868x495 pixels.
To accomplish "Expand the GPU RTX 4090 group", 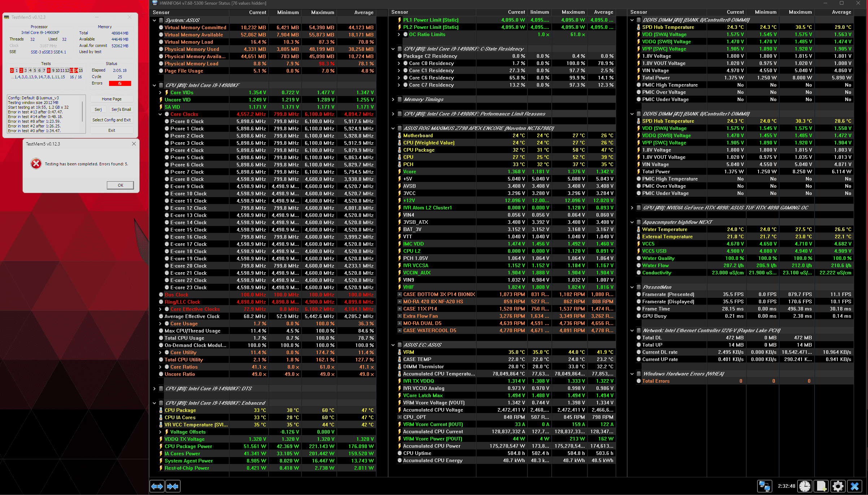I will point(632,208).
